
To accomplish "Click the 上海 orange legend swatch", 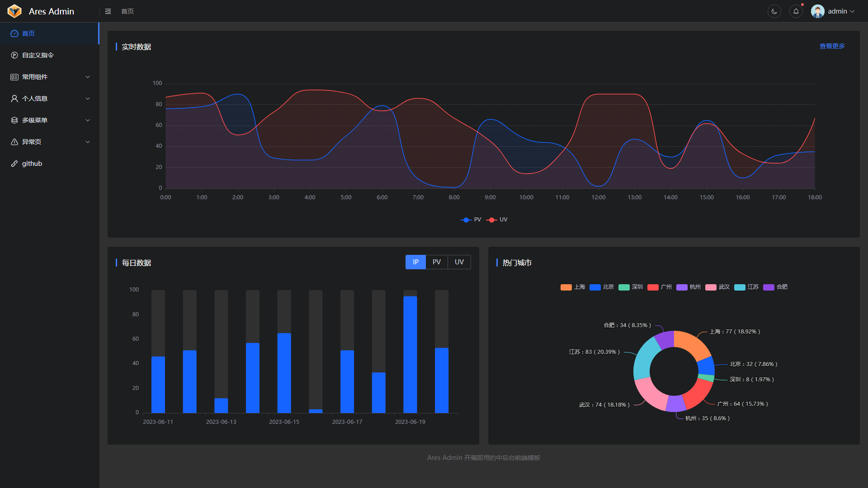I will (566, 287).
